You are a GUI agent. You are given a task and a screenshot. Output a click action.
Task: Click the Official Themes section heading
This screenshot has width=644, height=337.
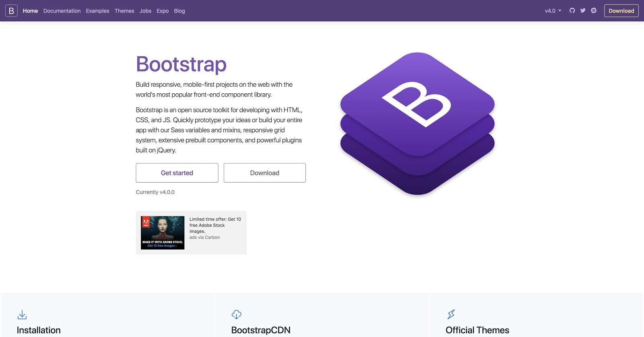click(477, 330)
